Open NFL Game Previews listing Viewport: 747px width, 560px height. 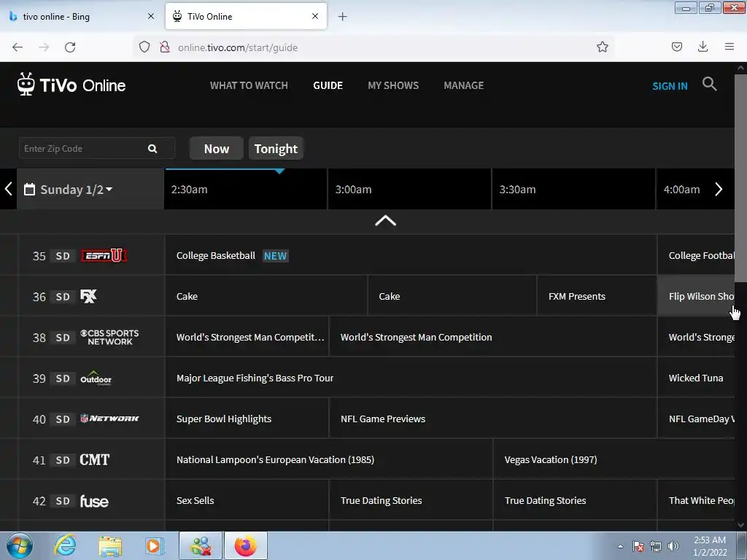coord(493,419)
